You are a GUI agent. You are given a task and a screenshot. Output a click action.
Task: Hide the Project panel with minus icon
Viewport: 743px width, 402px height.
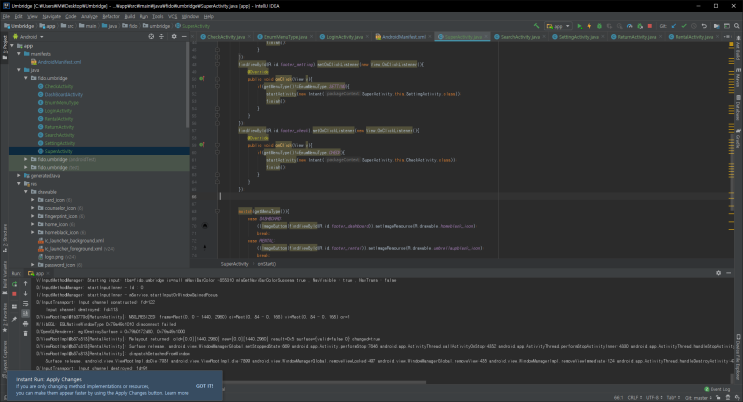coord(184,37)
